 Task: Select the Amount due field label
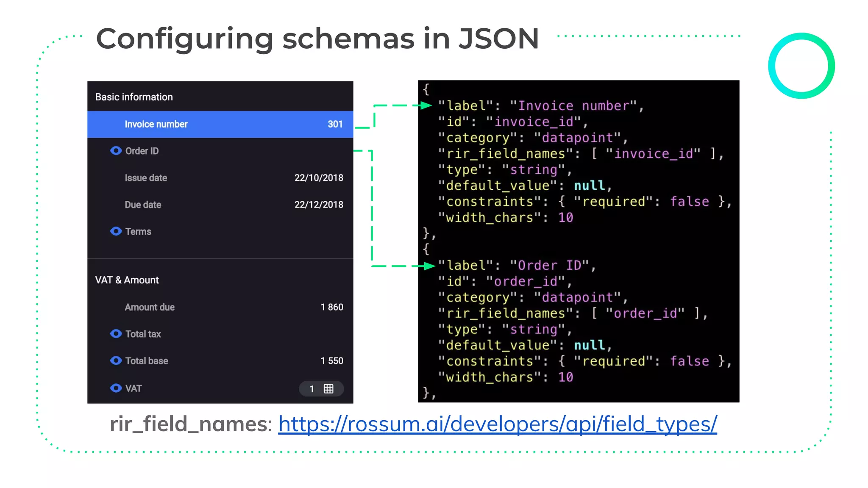150,307
